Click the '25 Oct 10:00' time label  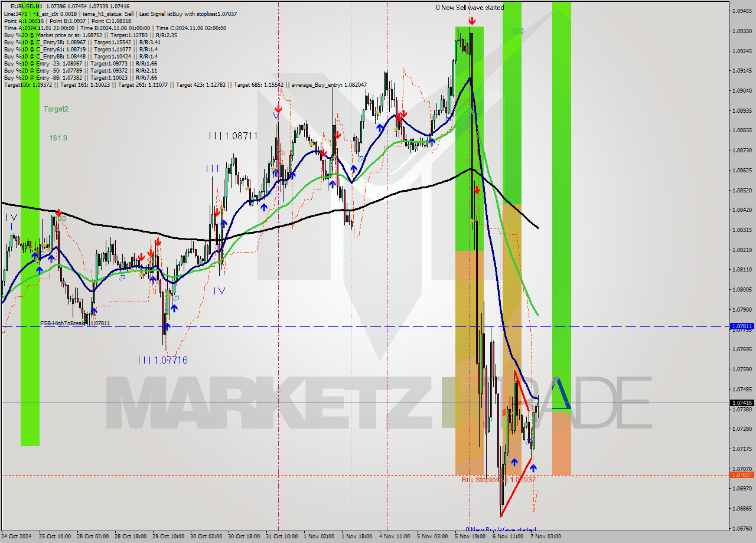(x=56, y=537)
